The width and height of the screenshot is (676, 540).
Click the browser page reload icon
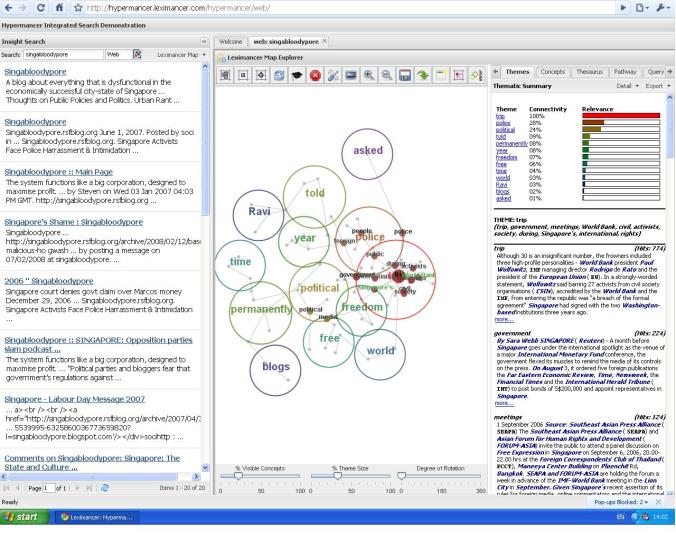[41, 9]
